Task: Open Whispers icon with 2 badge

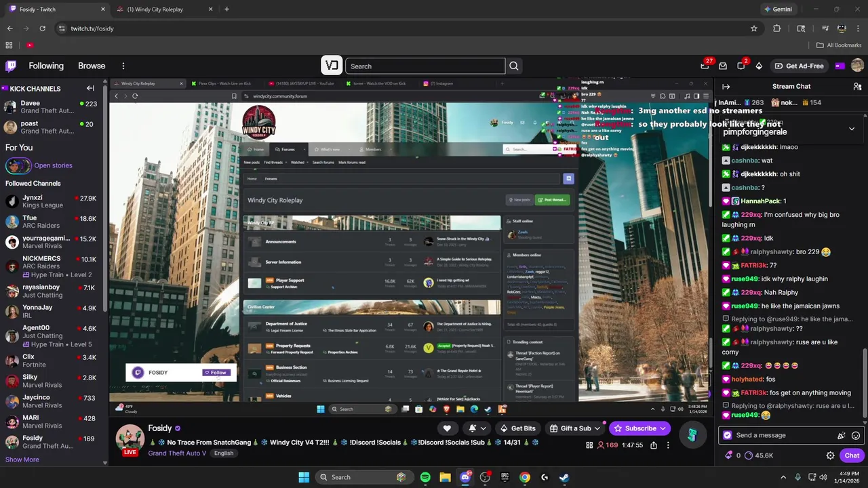Action: point(741,66)
